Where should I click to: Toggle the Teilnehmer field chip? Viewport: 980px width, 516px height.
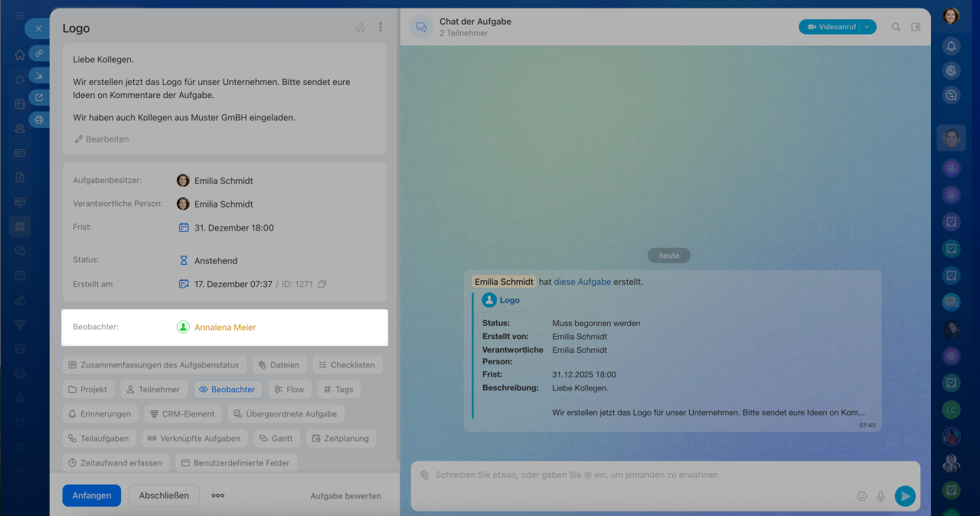153,390
